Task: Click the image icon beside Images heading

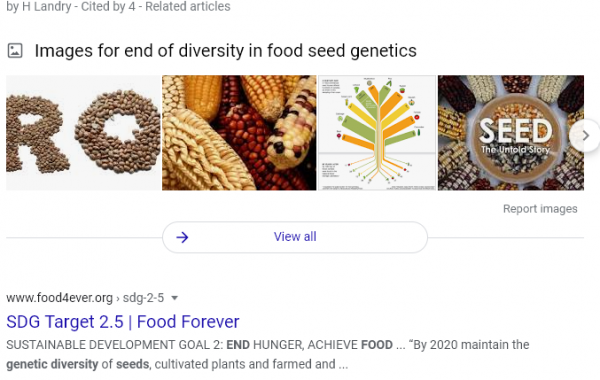Action: tap(15, 51)
